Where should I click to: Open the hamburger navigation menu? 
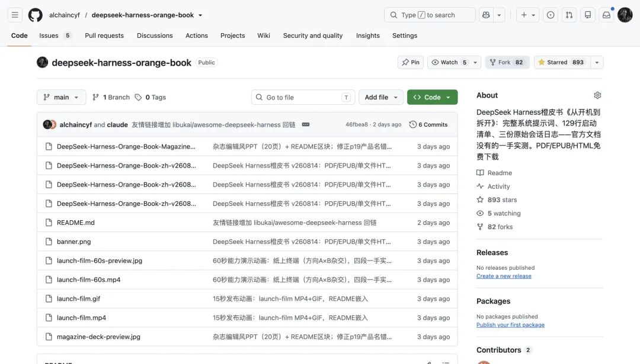tap(15, 15)
